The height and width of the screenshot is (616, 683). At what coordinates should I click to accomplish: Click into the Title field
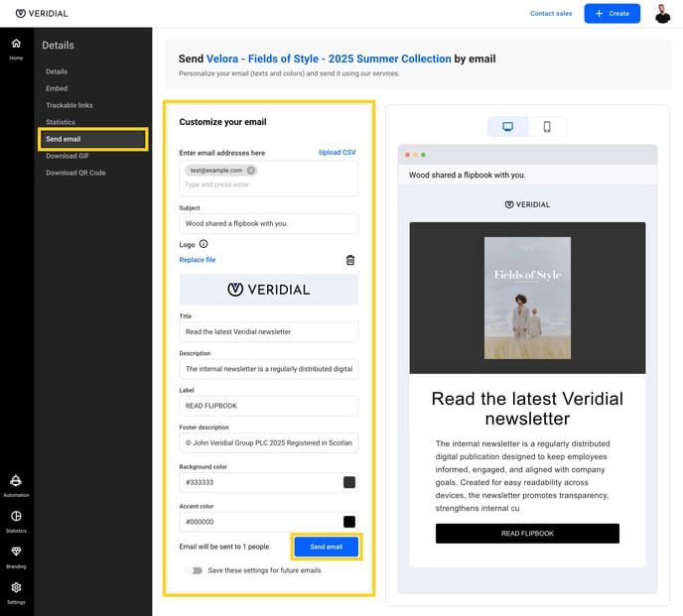[268, 331]
